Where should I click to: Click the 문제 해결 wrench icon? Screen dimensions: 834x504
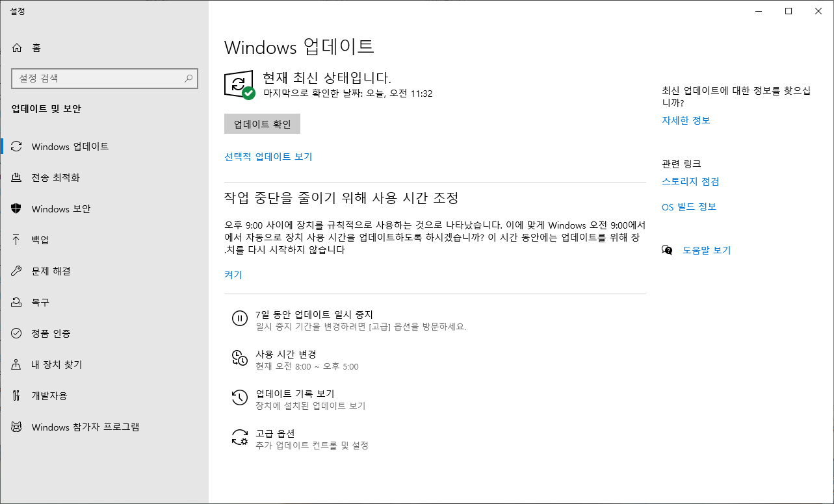(17, 271)
